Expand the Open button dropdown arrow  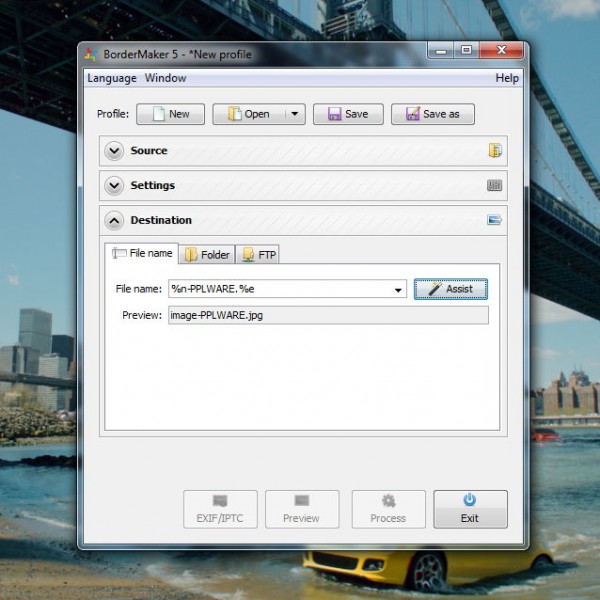click(x=295, y=114)
